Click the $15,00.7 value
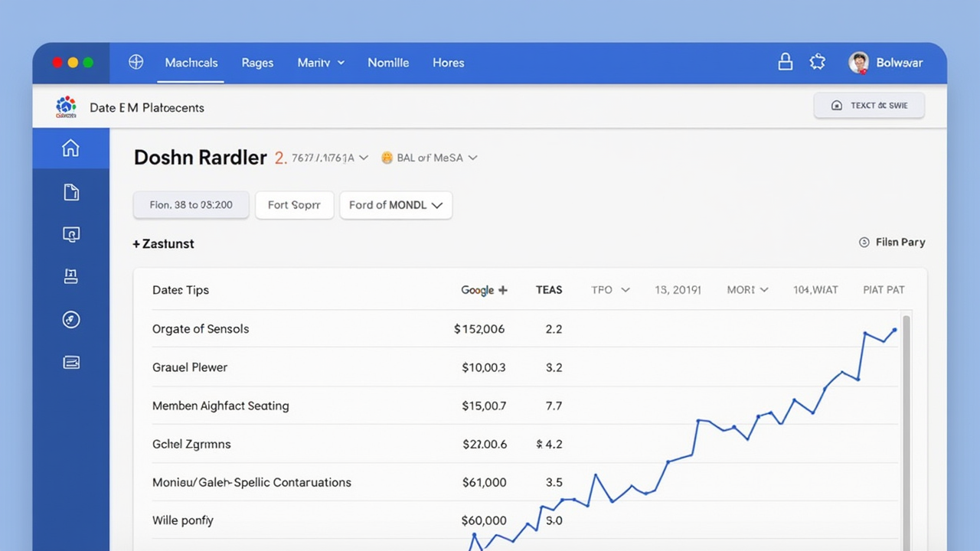The height and width of the screenshot is (551, 980). (484, 406)
